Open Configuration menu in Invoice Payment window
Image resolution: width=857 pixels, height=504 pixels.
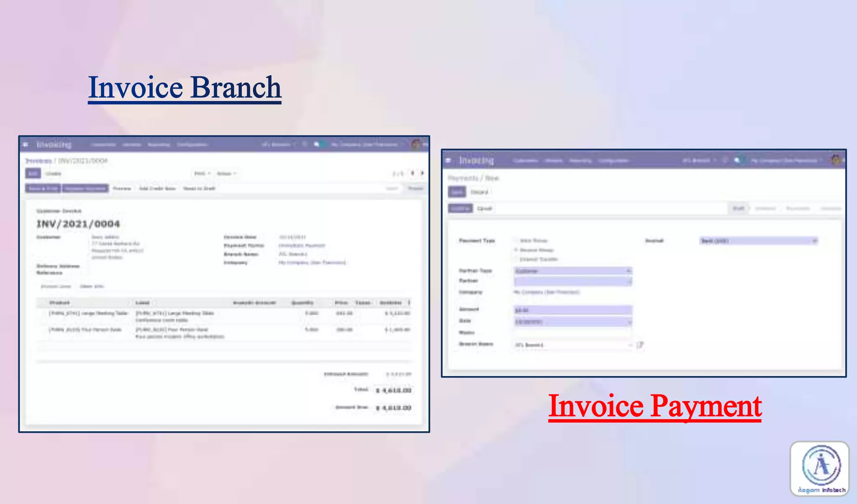click(613, 161)
